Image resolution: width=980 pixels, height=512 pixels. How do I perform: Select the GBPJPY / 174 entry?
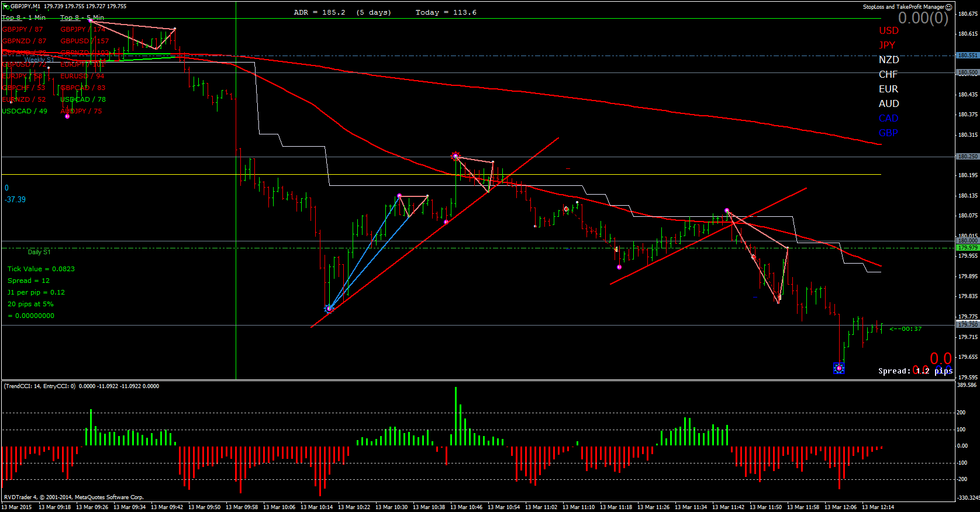tap(83, 29)
